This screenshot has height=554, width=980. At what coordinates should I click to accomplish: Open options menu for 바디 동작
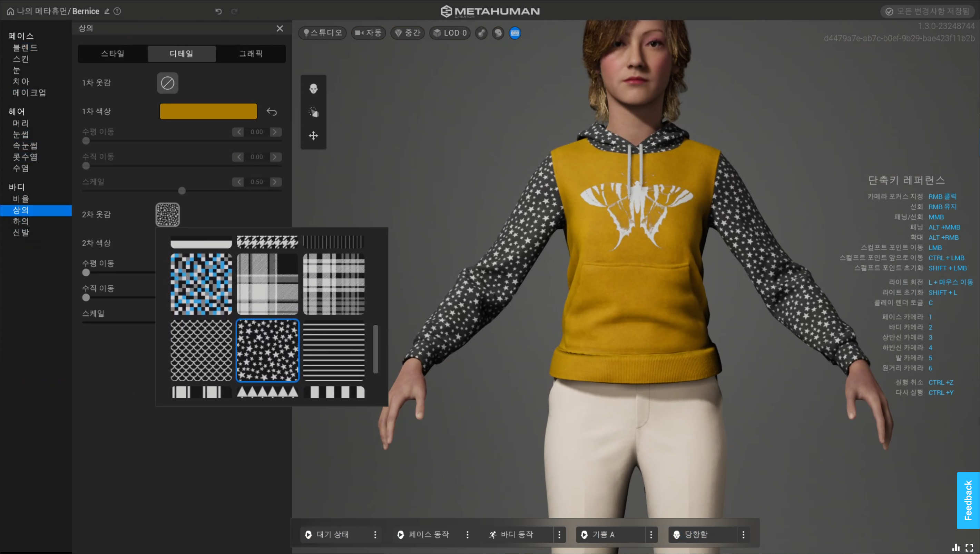point(559,535)
